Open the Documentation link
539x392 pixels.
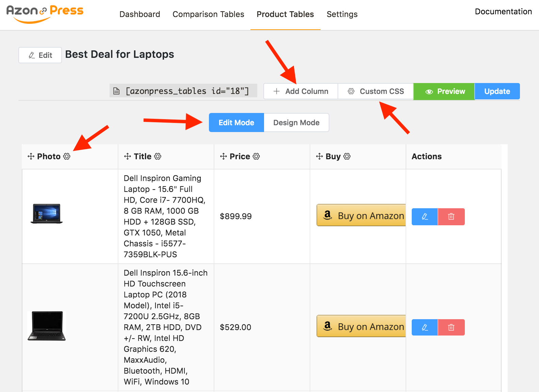(503, 12)
